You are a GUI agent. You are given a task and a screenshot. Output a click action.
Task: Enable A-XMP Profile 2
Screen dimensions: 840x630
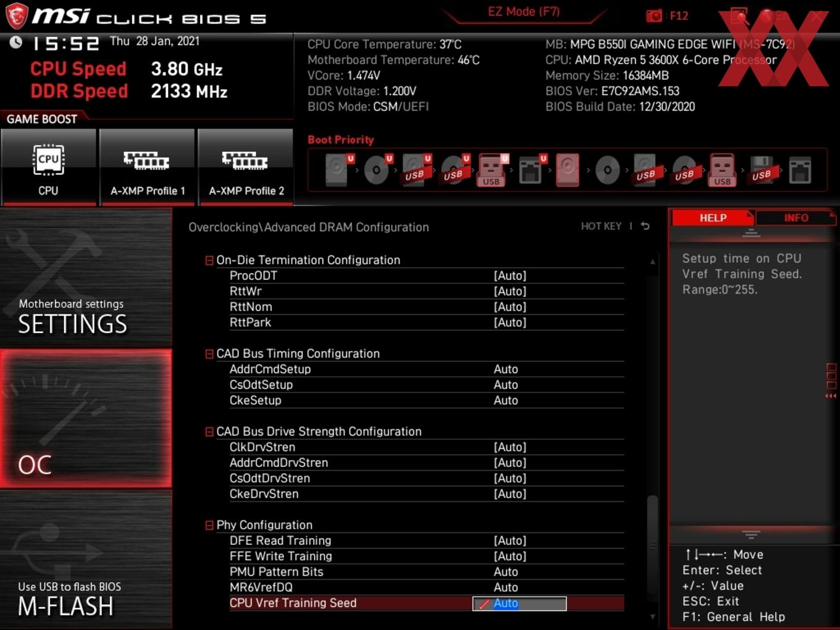(246, 167)
